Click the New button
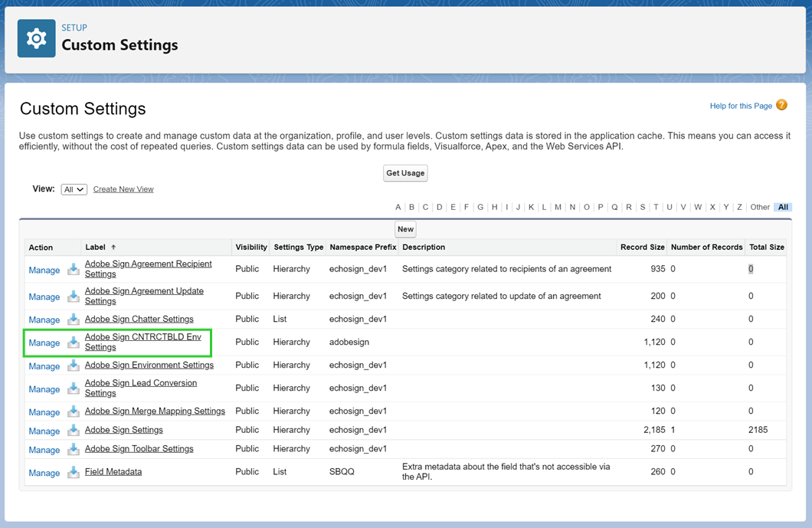The image size is (812, 528). pyautogui.click(x=405, y=228)
